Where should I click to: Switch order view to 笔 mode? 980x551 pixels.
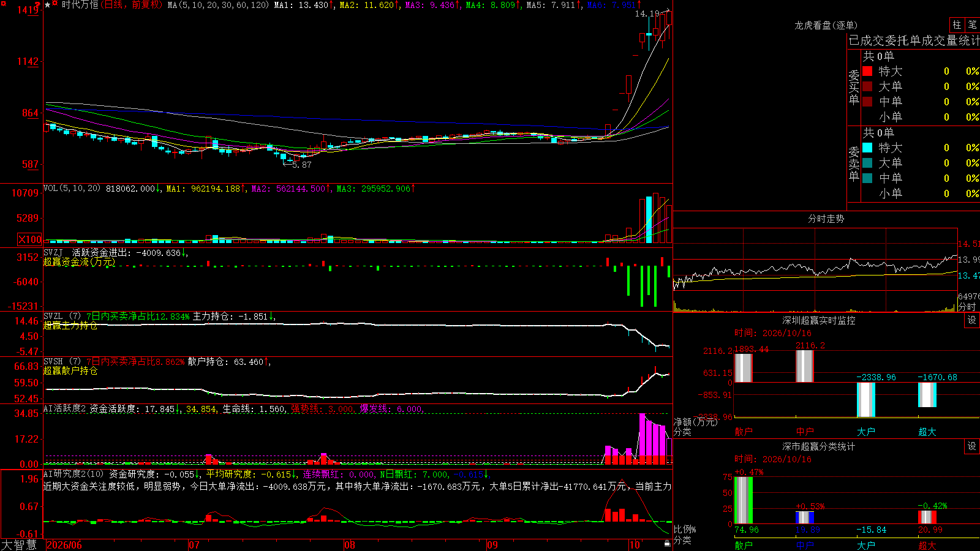tap(972, 25)
